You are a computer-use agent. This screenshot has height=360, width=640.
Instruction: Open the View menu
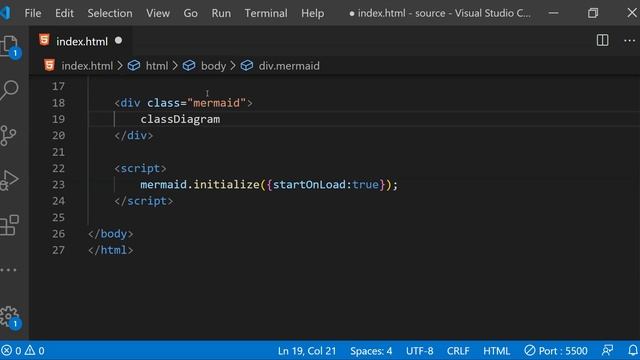(x=158, y=13)
